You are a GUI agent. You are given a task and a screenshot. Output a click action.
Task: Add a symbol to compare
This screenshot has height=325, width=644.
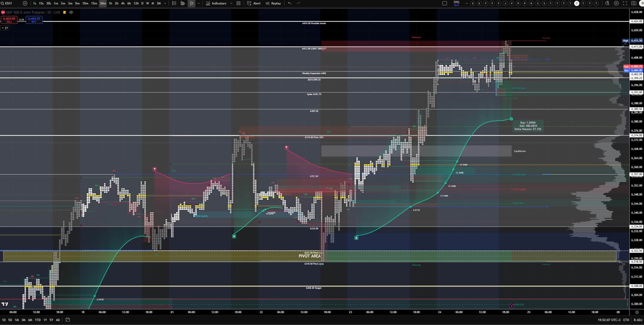tap(25, 3)
